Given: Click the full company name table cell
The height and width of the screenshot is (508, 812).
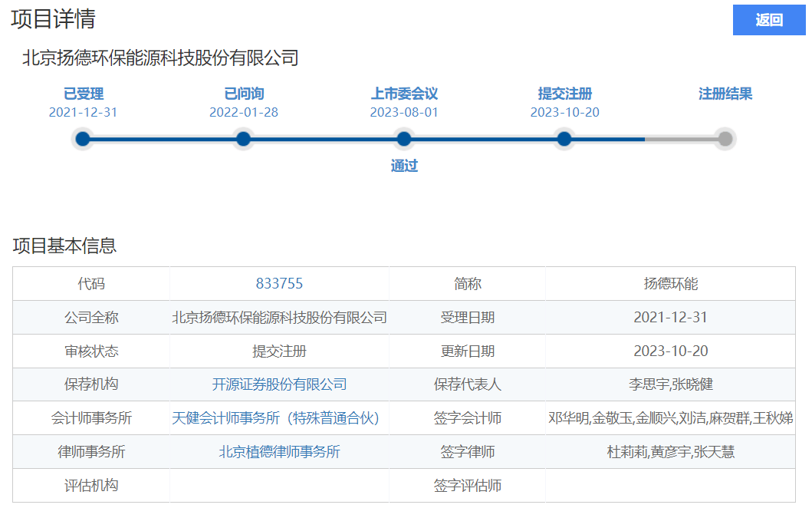Looking at the screenshot, I should coord(279,317).
